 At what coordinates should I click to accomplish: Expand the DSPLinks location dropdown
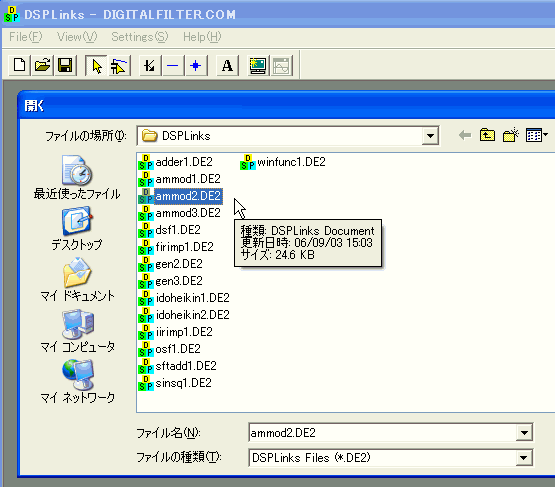coord(430,136)
